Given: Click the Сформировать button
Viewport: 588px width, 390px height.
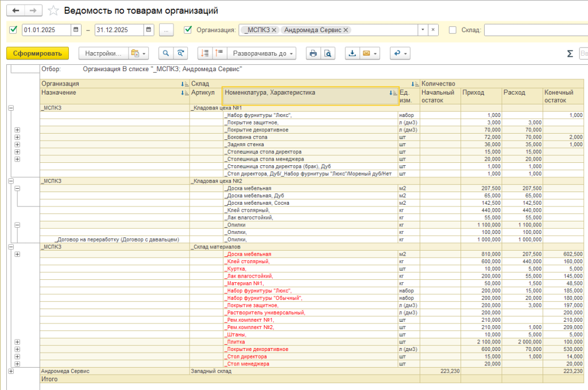Looking at the screenshot, I should [37, 53].
